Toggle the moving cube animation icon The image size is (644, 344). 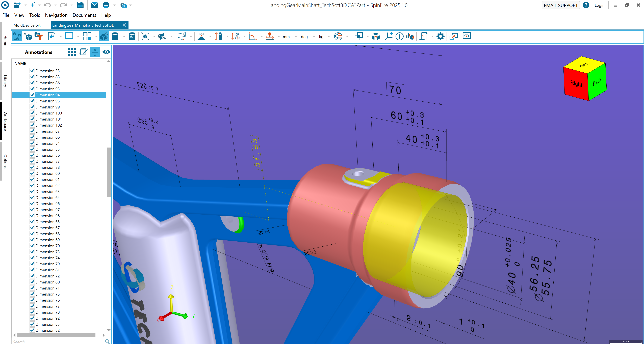(104, 37)
